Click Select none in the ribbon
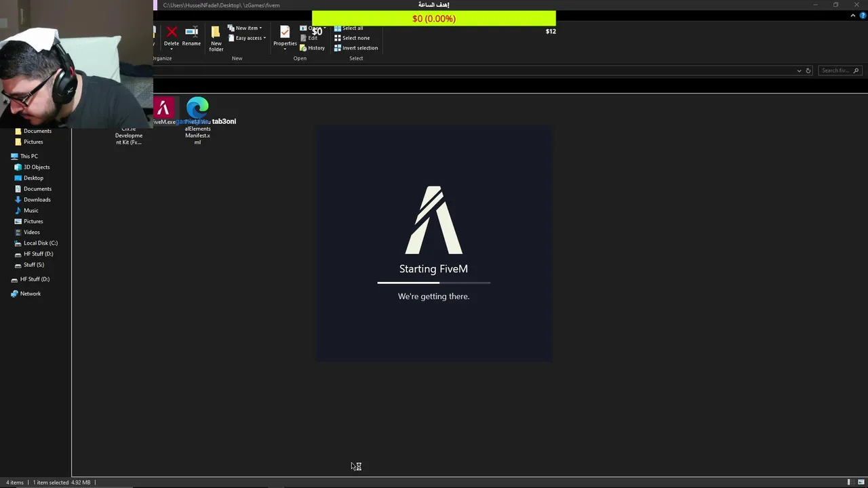This screenshot has width=868, height=488. click(x=352, y=38)
